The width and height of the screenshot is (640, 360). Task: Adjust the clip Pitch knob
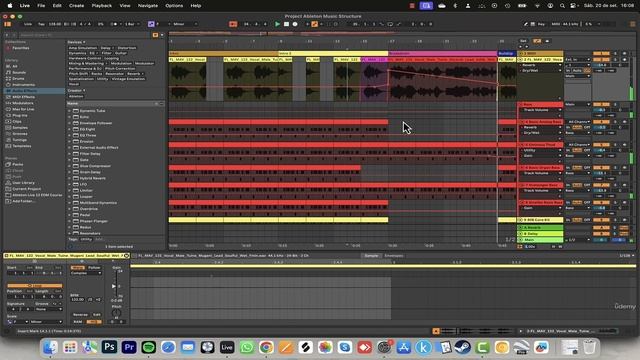click(116, 313)
